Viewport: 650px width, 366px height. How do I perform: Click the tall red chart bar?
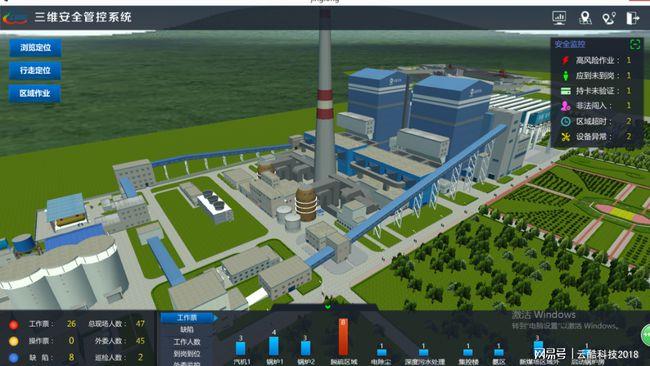click(343, 337)
